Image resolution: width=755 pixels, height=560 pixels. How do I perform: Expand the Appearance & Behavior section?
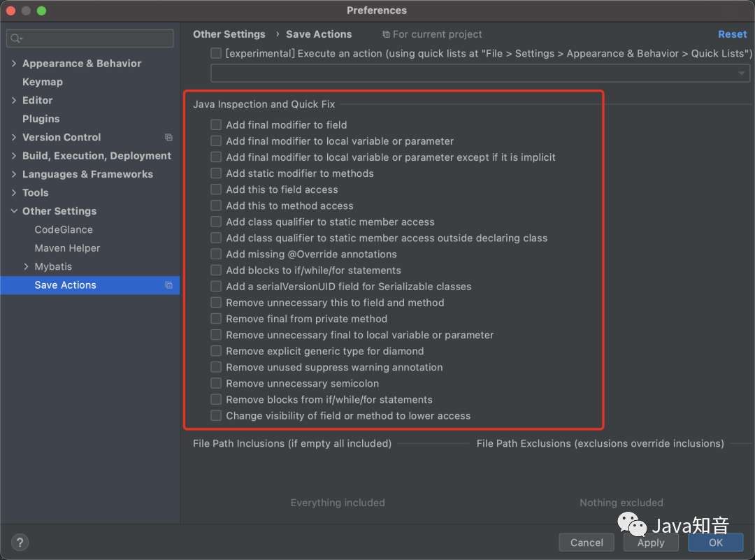(x=14, y=64)
